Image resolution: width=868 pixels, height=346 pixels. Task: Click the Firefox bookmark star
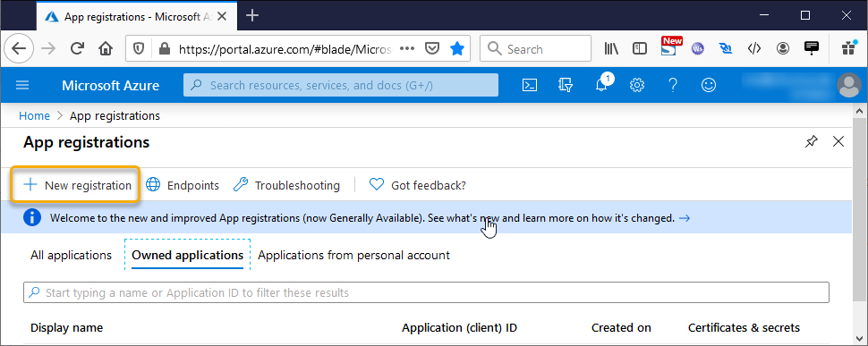[x=456, y=49]
